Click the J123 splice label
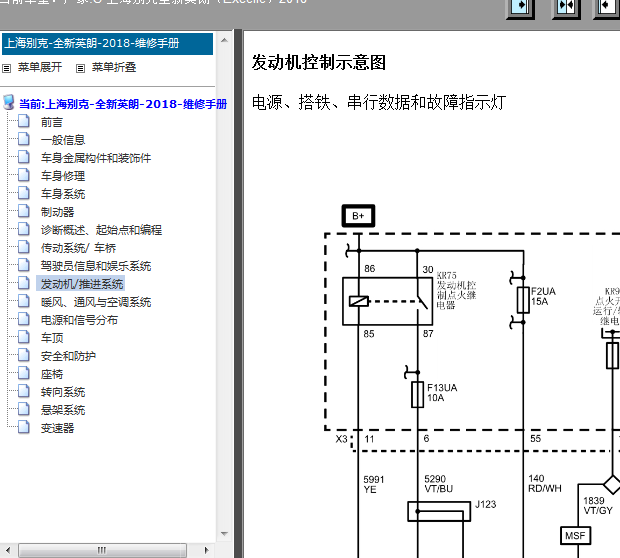 pyautogui.click(x=485, y=505)
